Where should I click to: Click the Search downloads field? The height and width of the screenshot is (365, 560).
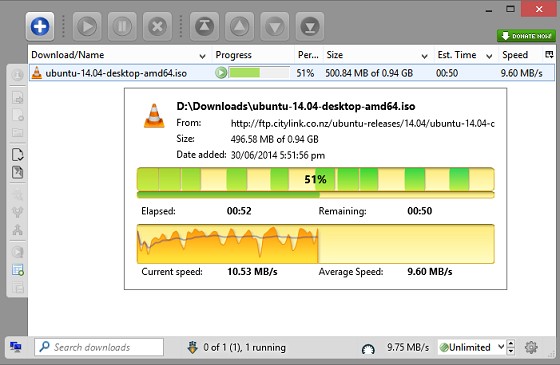(99, 347)
